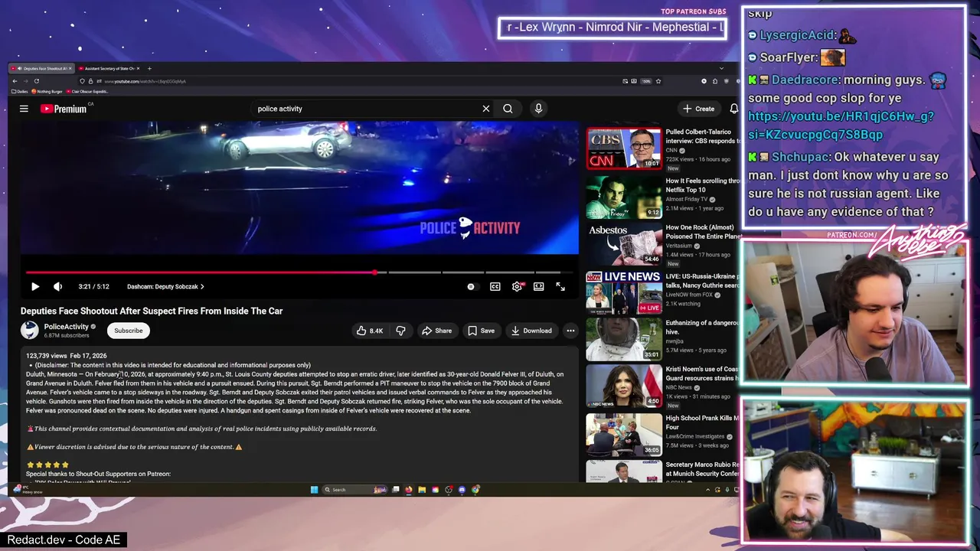Open Windows Start menu
Screen dimensions: 980x551
314,490
